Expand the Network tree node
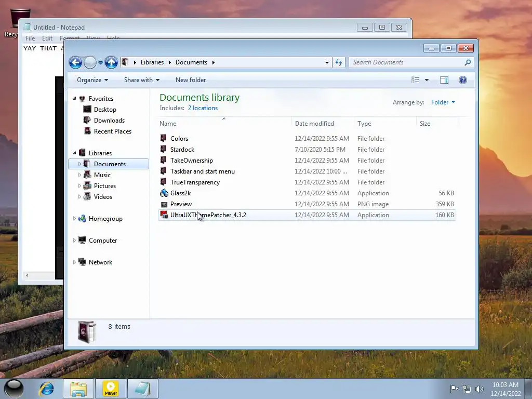 (74, 262)
